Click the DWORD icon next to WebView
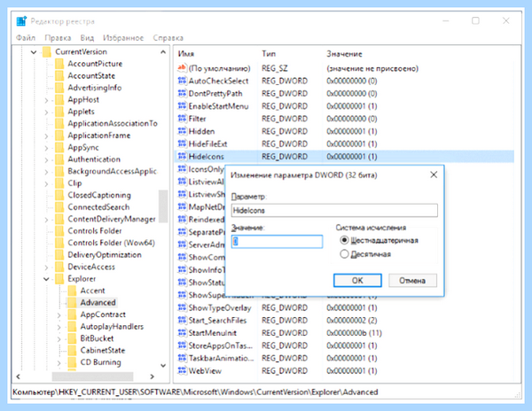This screenshot has height=411, width=532. tap(182, 370)
